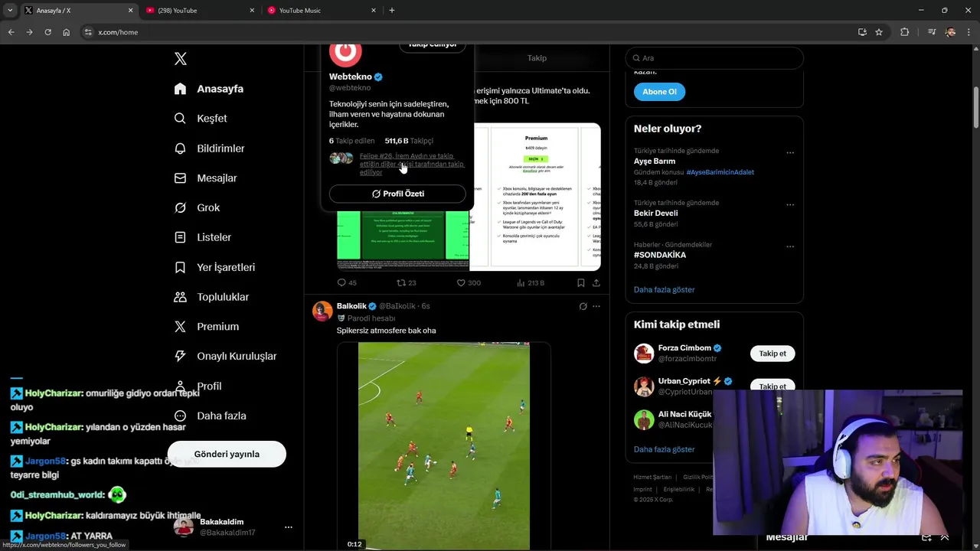
Task: Open options for #SONDAKİKA trend
Action: 790,246
